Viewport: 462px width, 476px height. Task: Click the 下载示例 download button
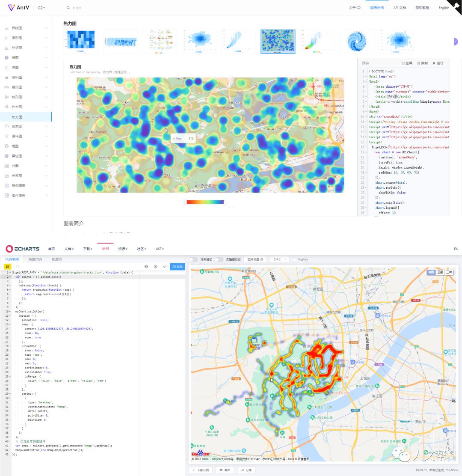tap(201, 470)
